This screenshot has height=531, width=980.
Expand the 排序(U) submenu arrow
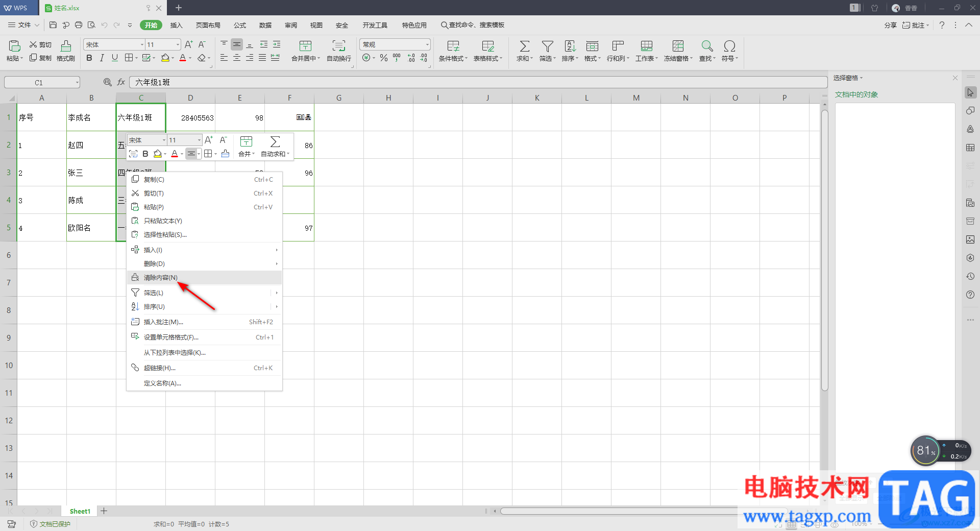click(x=277, y=306)
